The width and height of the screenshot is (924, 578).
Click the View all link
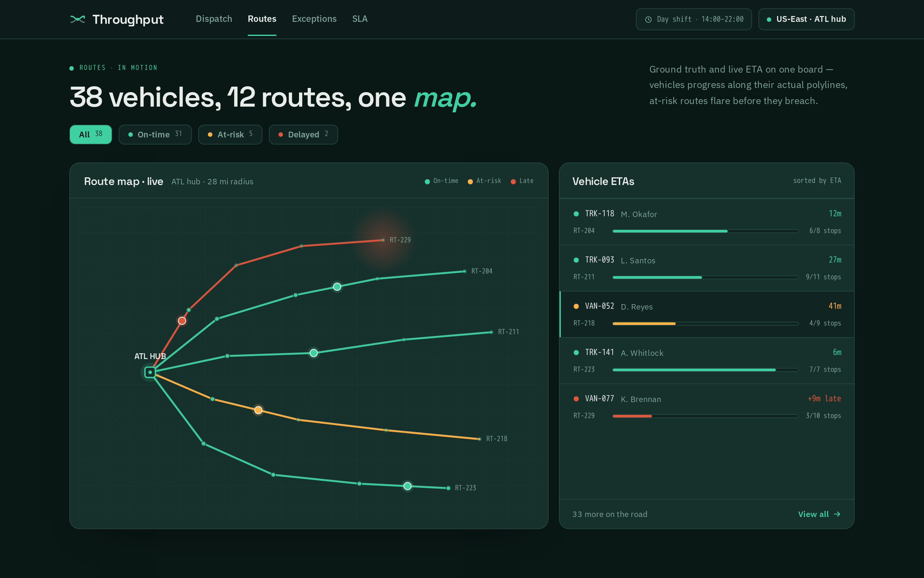pyautogui.click(x=819, y=514)
